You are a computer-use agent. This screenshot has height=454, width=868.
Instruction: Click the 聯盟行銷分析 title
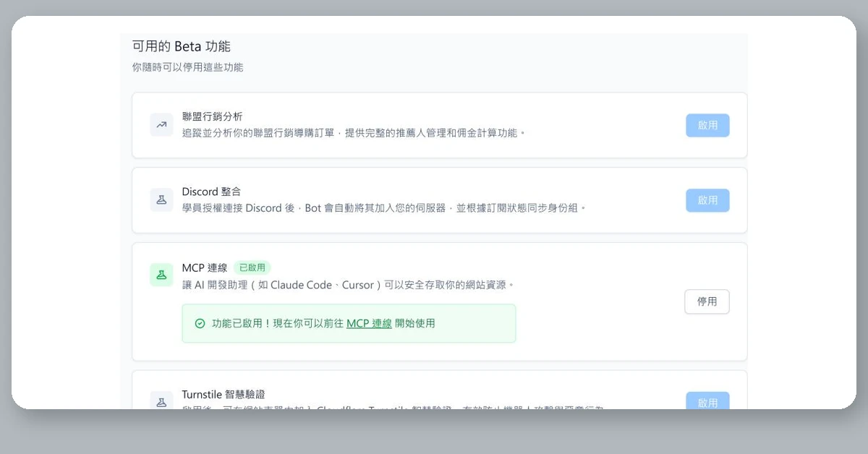(213, 116)
